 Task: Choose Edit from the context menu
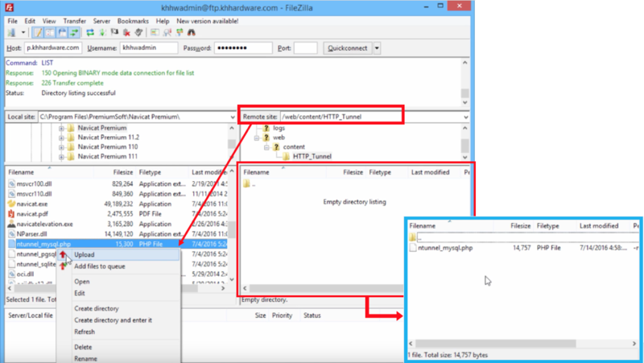(x=118, y=293)
